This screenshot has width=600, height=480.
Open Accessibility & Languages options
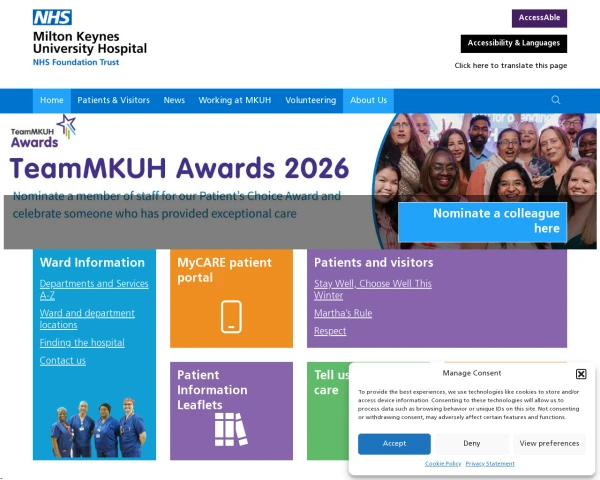click(514, 43)
